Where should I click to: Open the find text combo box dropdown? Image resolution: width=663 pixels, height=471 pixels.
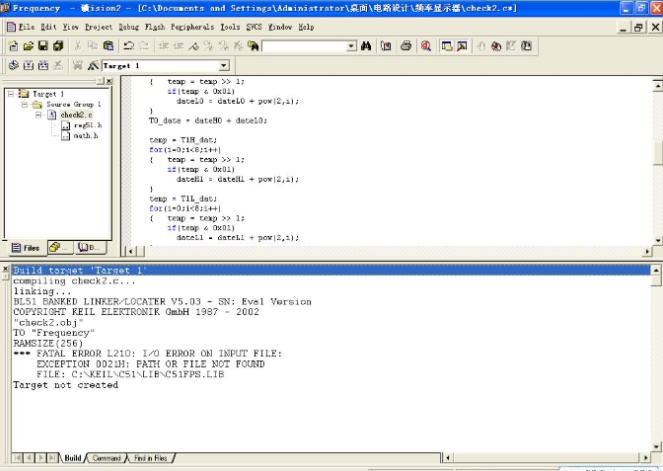click(351, 46)
